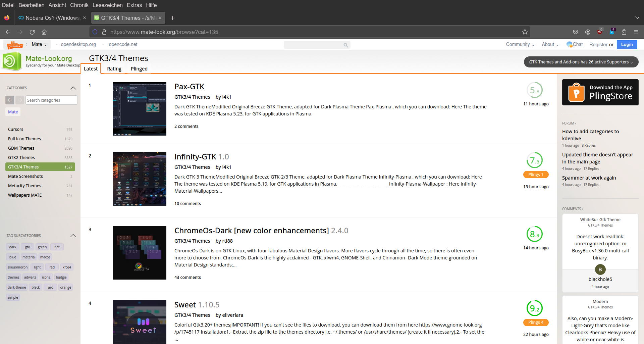Expand the Community dropdown menu
The image size is (644, 344).
point(520,44)
